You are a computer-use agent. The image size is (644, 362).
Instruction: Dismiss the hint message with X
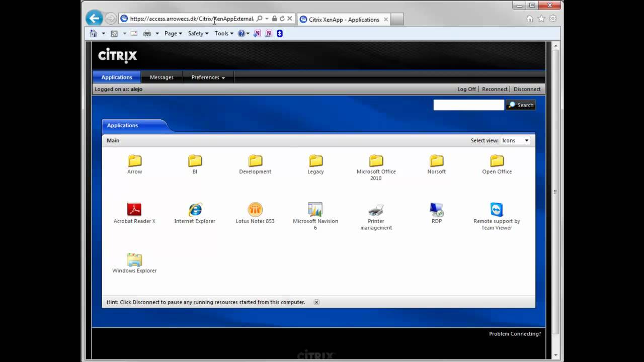(316, 302)
